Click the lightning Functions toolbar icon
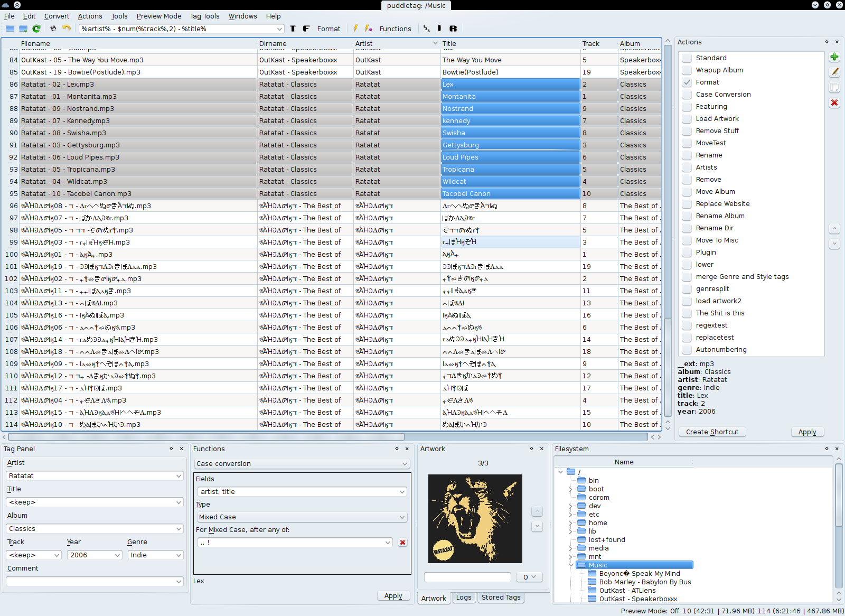 355,29
